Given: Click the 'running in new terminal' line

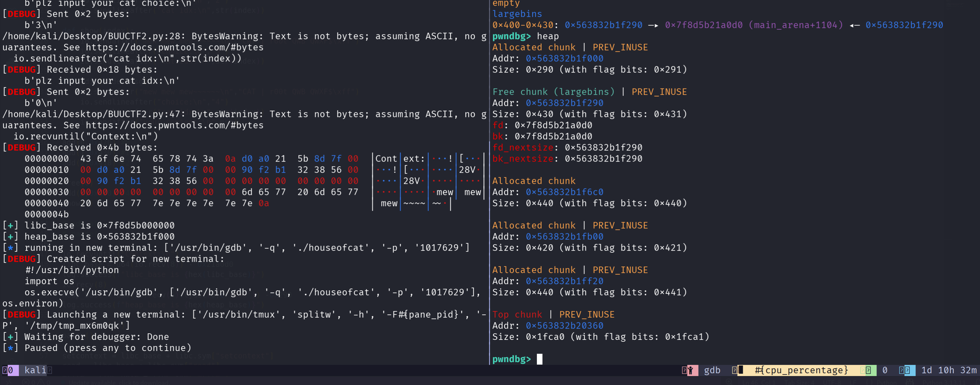Looking at the screenshot, I should tap(236, 248).
